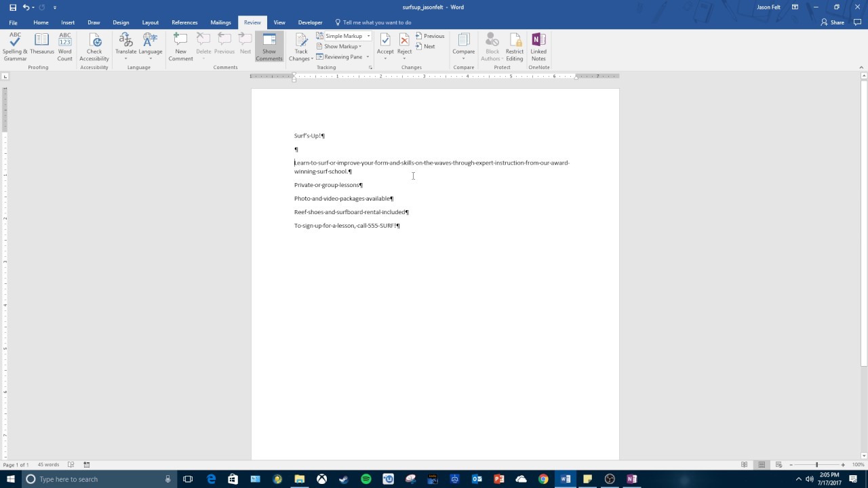Click the zoom in plus button
The height and width of the screenshot is (488, 868).
[843, 465]
